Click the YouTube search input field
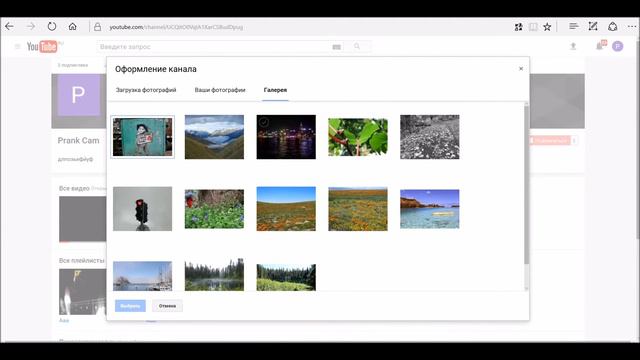 (x=214, y=47)
